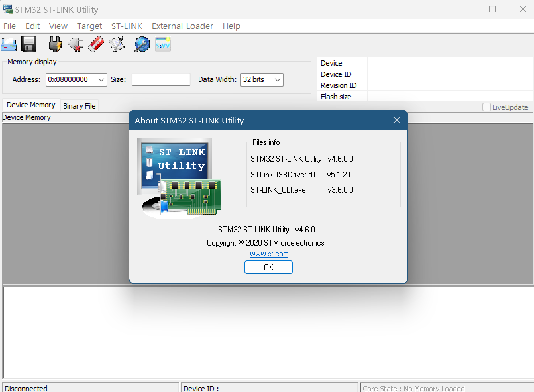Click the Disconnected status bar entry
Screen dimensions: 534x392
point(90,388)
